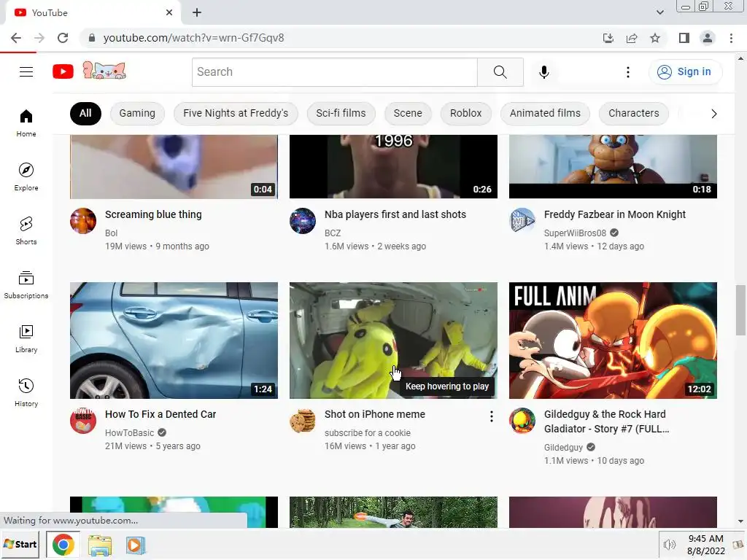Open Chrome profile icon
Screen dimensions: 747x560
point(708,38)
